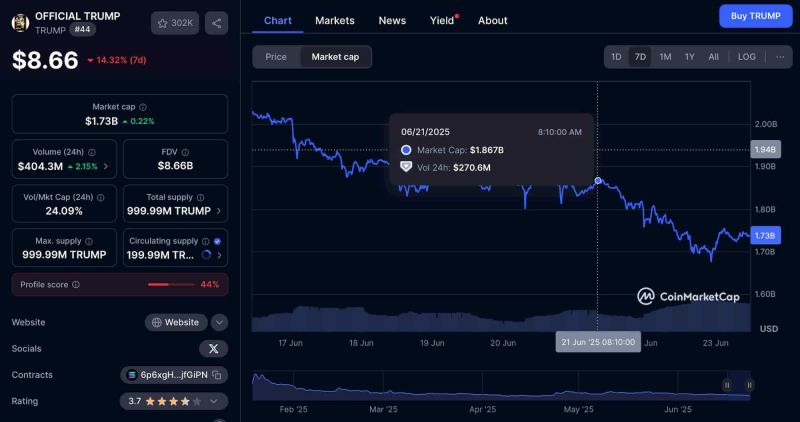
Task: Click the right pause handle on range selector
Action: (749, 385)
